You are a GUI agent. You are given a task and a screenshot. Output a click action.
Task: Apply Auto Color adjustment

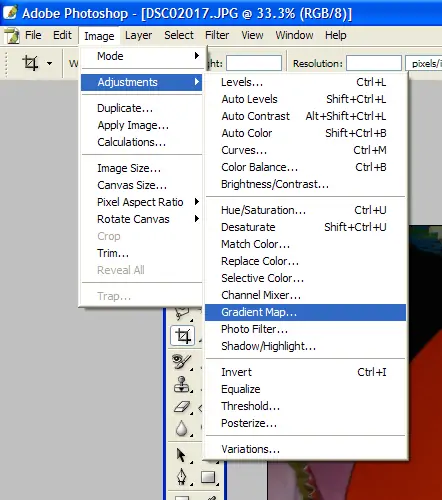point(305,133)
